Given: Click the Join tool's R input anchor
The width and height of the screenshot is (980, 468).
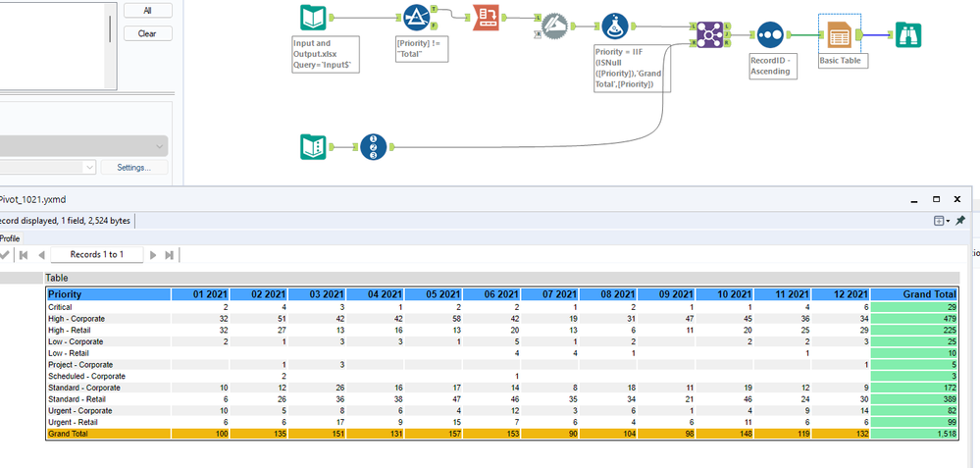Looking at the screenshot, I should [694, 43].
